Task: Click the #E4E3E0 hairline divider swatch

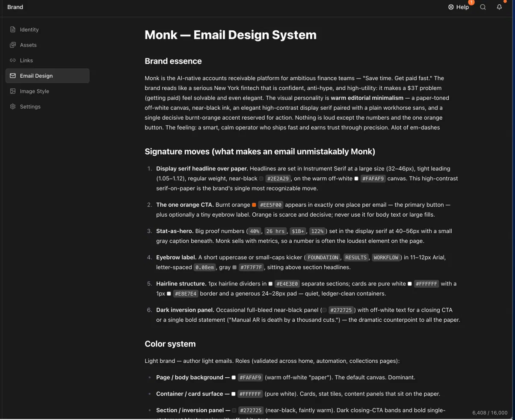Action: pyautogui.click(x=270, y=284)
